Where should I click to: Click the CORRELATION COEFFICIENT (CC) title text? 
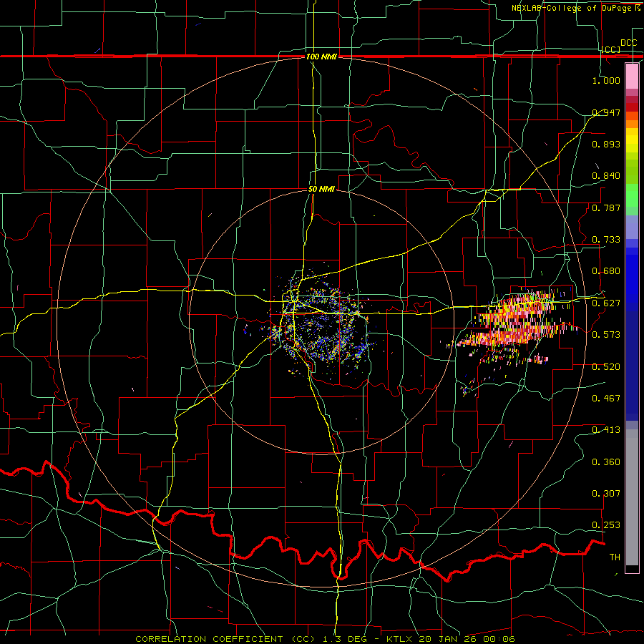tap(225, 639)
